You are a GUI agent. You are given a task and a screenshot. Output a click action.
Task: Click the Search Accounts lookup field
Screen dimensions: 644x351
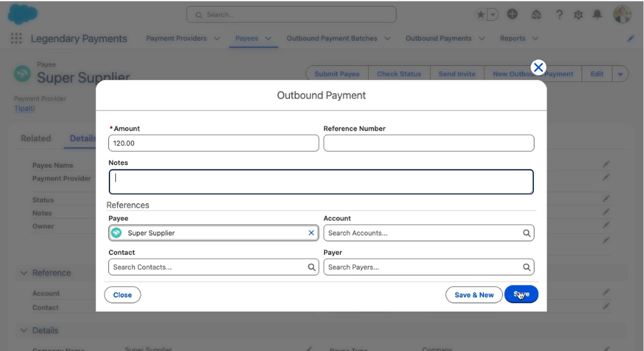tap(424, 233)
